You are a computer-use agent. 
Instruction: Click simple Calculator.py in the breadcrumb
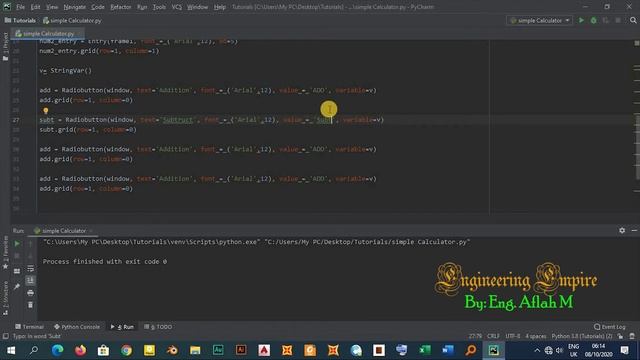tap(72, 20)
